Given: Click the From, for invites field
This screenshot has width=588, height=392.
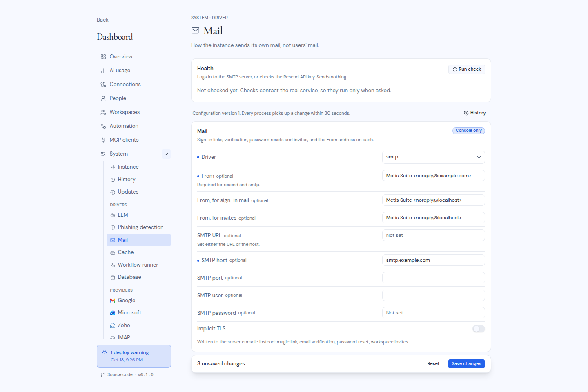Looking at the screenshot, I should tap(434, 218).
